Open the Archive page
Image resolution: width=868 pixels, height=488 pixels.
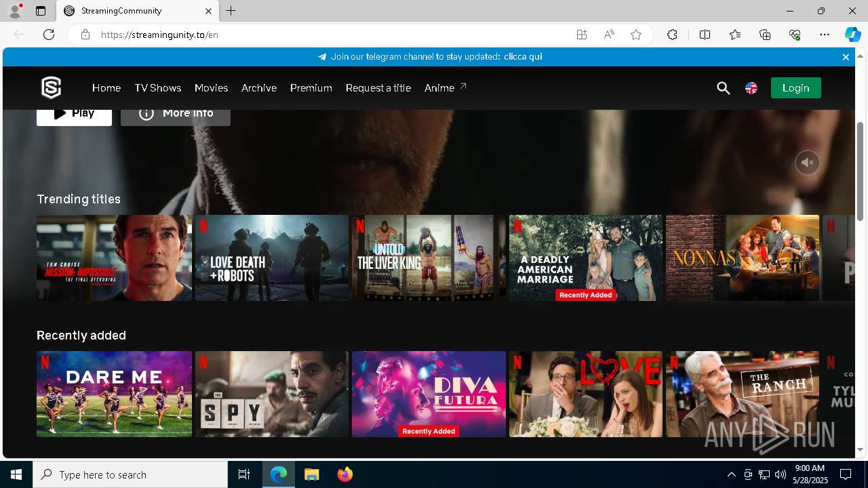coord(259,88)
